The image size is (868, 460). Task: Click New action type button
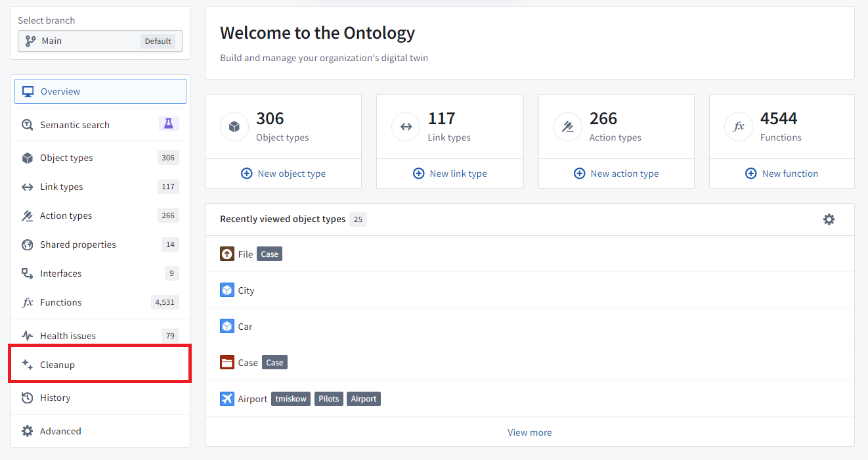616,173
